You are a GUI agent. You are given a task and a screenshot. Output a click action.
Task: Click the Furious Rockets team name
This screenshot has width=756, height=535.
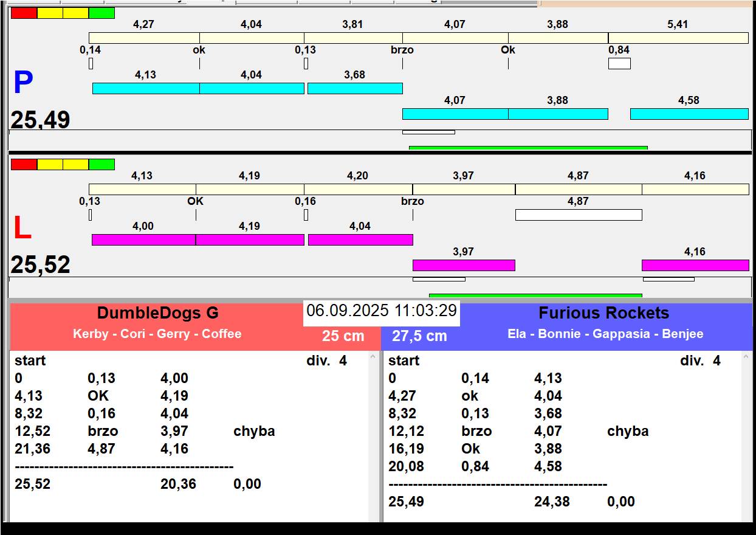point(603,313)
